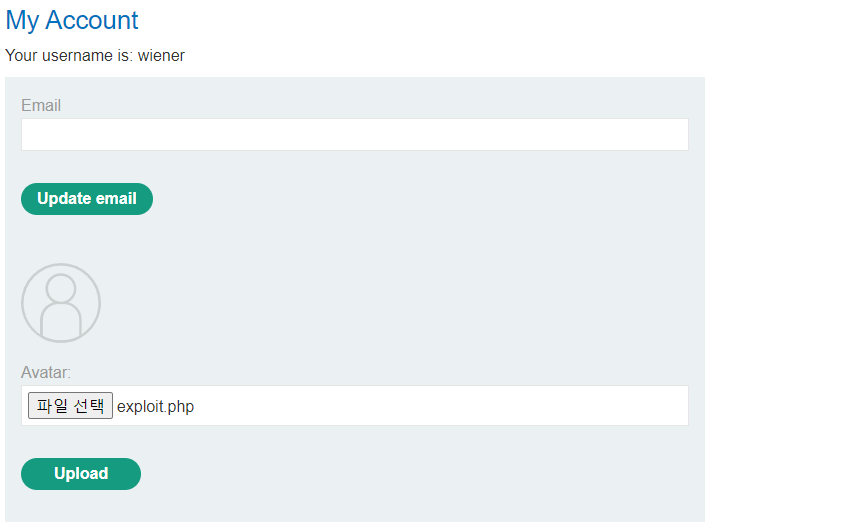Open file chooser via 파일 선택 button

[70, 405]
